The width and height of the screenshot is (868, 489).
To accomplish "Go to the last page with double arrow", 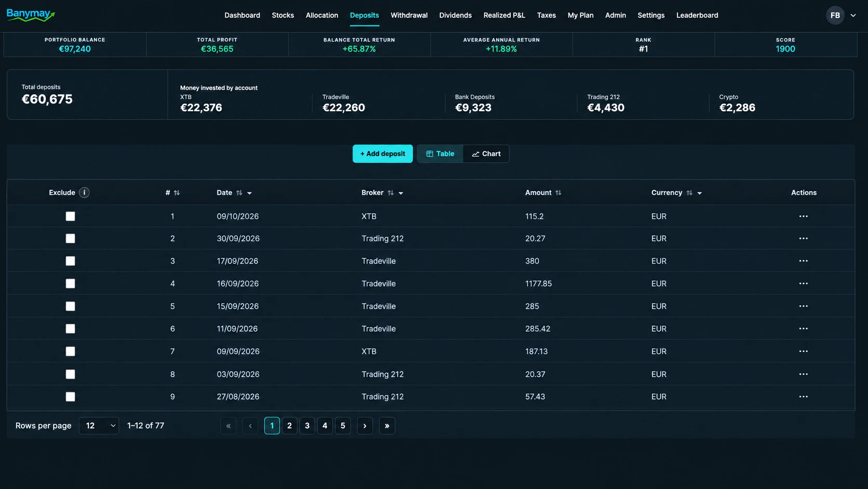I will 387,426.
